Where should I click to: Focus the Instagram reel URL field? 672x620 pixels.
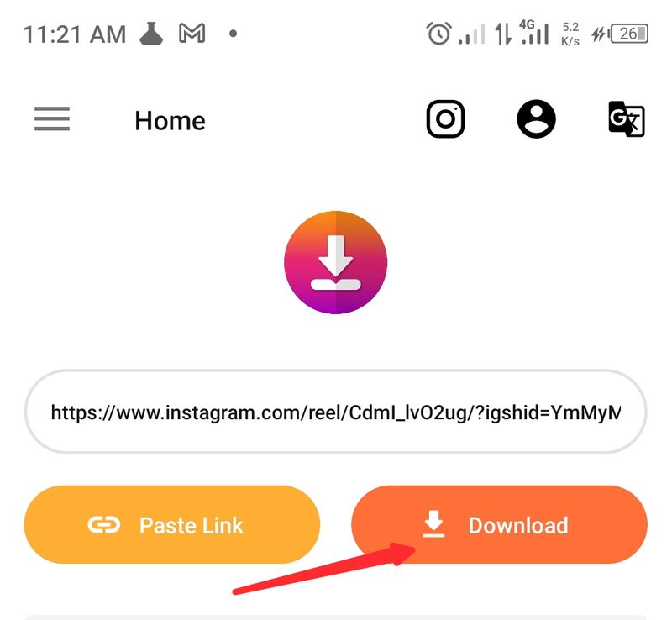pyautogui.click(x=335, y=412)
